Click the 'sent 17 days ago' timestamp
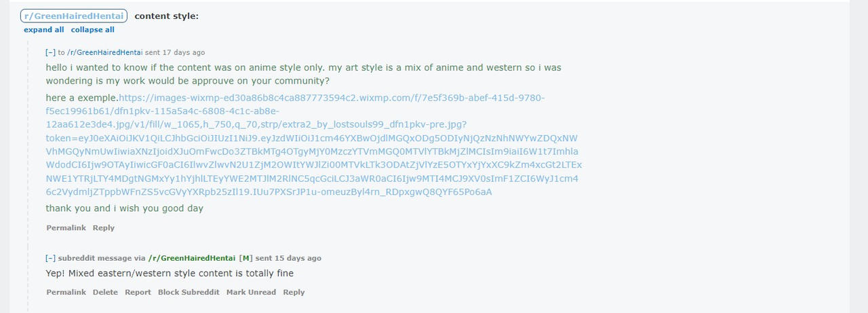The height and width of the screenshot is (313, 868). 175,52
